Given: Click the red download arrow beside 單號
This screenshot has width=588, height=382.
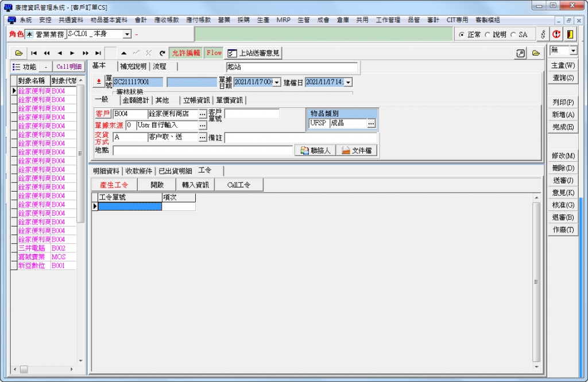Looking at the screenshot, I should point(98,82).
